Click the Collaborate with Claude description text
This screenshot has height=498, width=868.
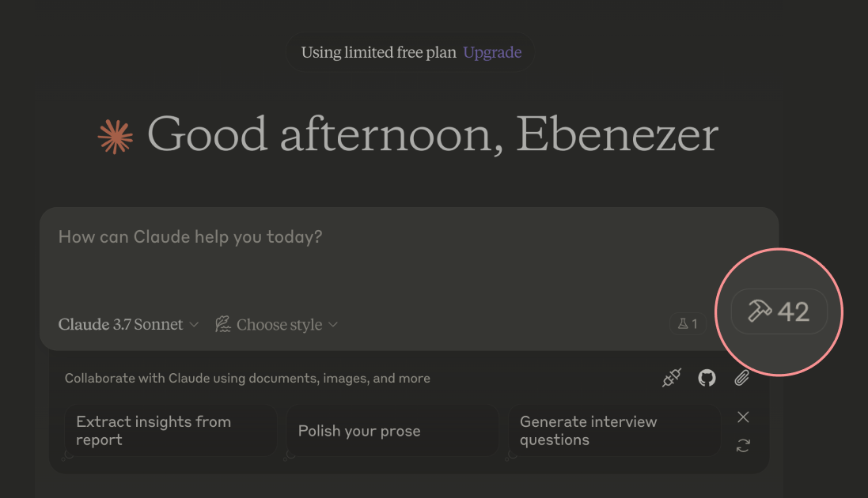pyautogui.click(x=248, y=379)
